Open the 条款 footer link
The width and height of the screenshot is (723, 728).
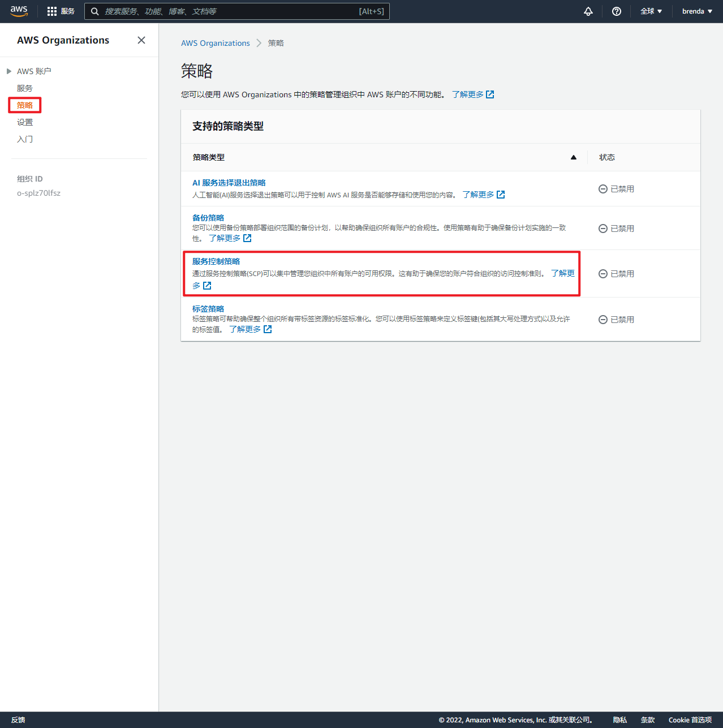[x=648, y=720]
